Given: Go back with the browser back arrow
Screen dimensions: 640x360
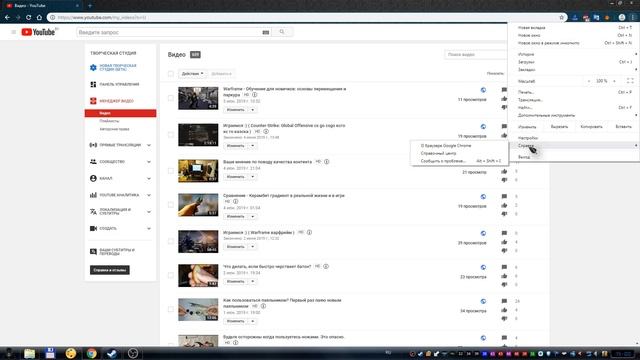Looking at the screenshot, I should tap(7, 18).
